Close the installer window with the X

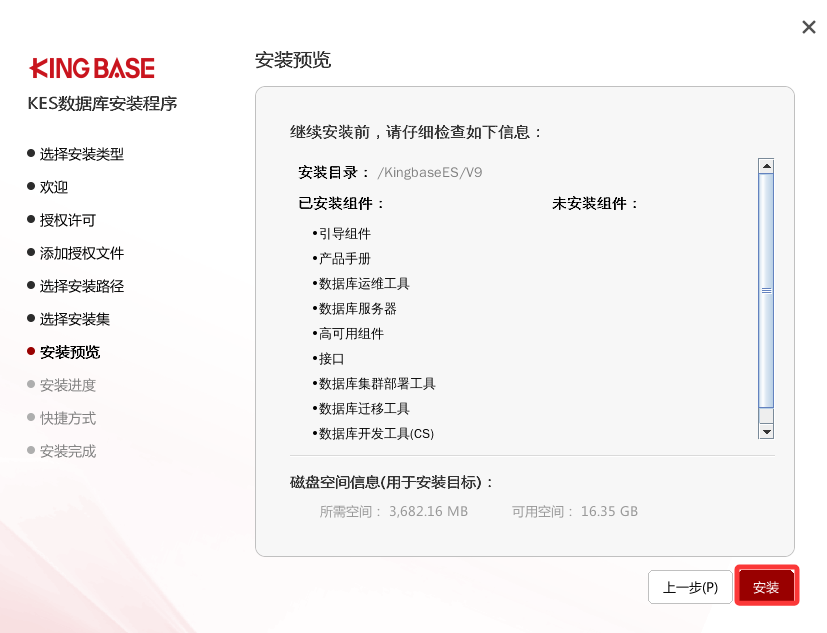808,27
